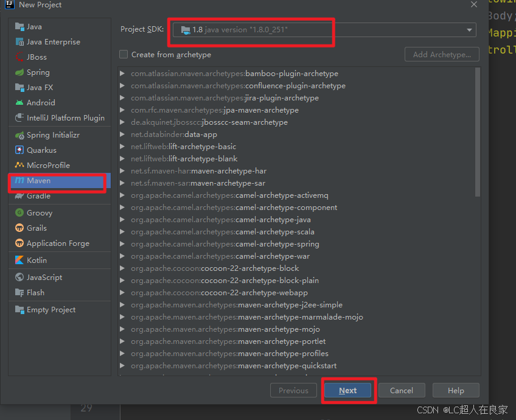This screenshot has height=420, width=516.
Task: Select maven-archetype-j2ee-simple row text
Action: [x=237, y=305]
